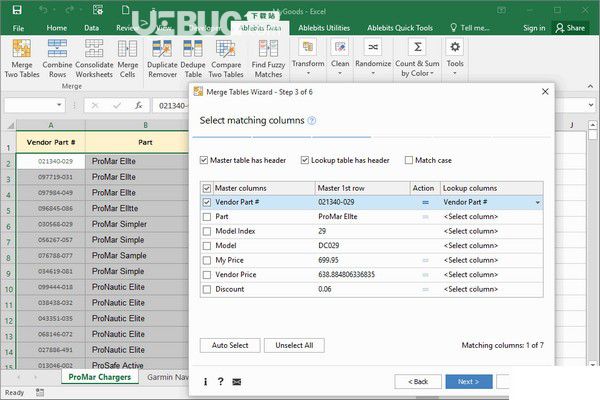Open the Ablebits Quick Tools tab
This screenshot has width=600, height=400.
click(400, 28)
